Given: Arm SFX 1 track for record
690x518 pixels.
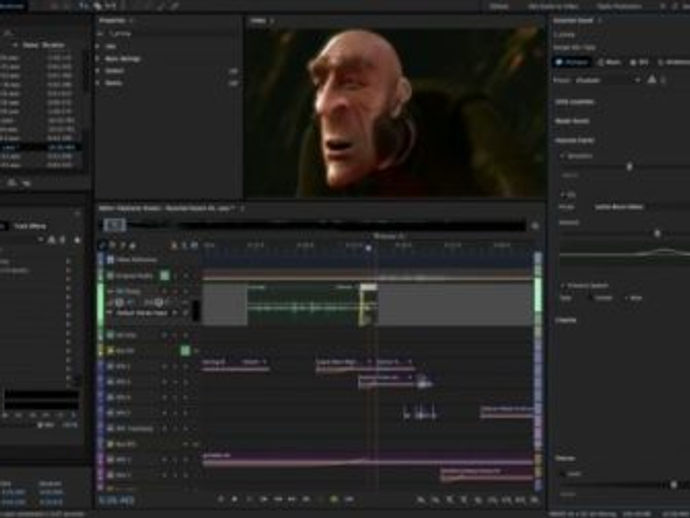Looking at the screenshot, I should 186,366.
